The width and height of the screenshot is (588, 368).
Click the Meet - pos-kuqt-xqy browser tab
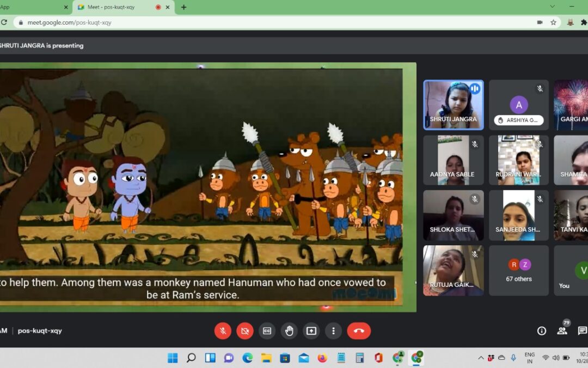[x=124, y=7]
